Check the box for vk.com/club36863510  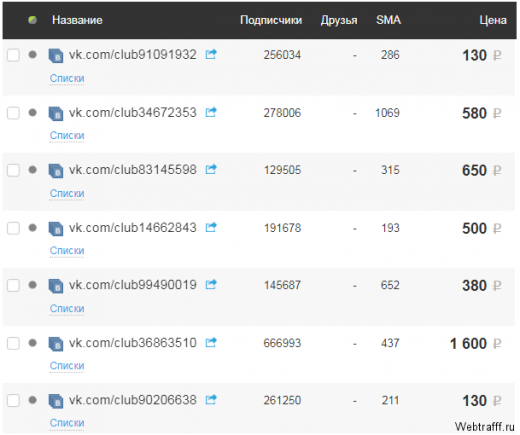click(13, 343)
